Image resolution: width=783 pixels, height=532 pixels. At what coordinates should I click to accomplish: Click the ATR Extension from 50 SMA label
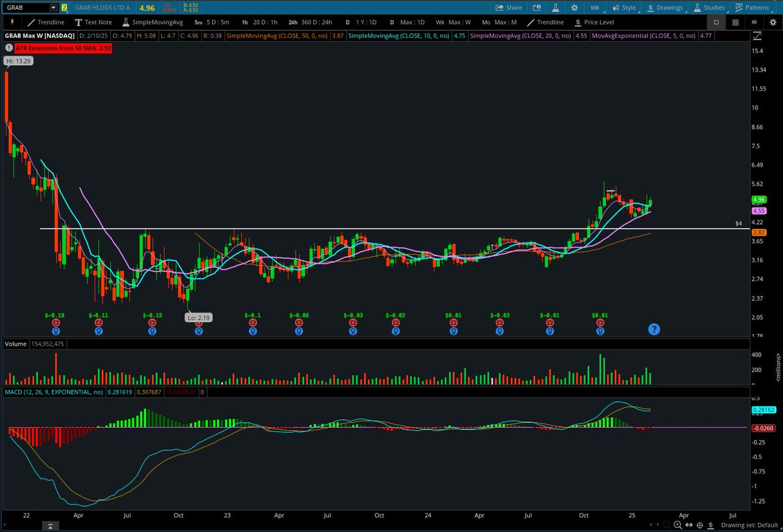tap(63, 48)
